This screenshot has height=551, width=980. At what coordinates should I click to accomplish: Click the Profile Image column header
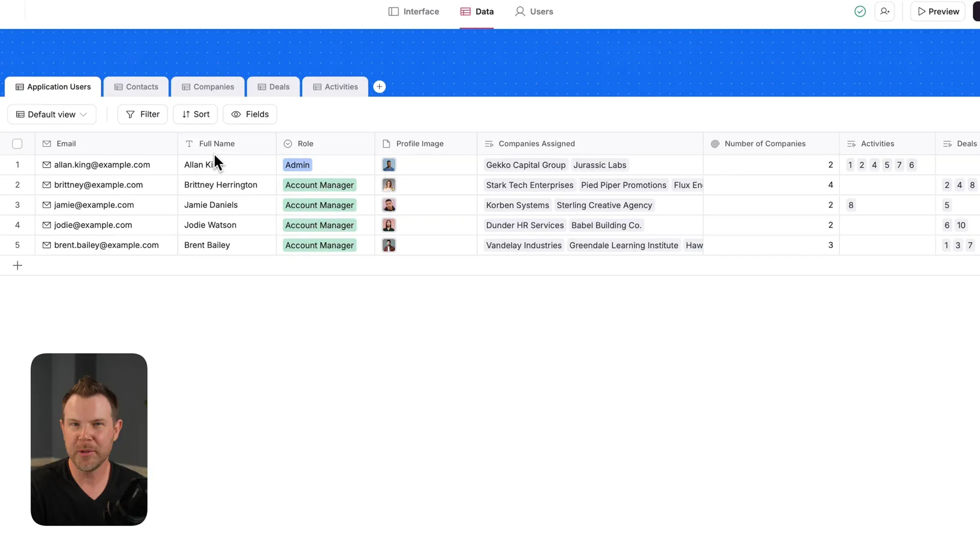click(x=426, y=144)
